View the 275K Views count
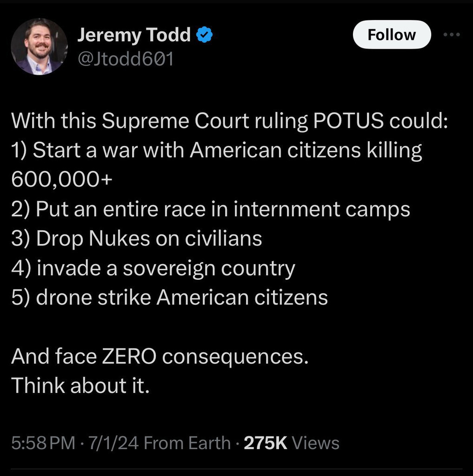The width and height of the screenshot is (473, 476). pyautogui.click(x=291, y=443)
